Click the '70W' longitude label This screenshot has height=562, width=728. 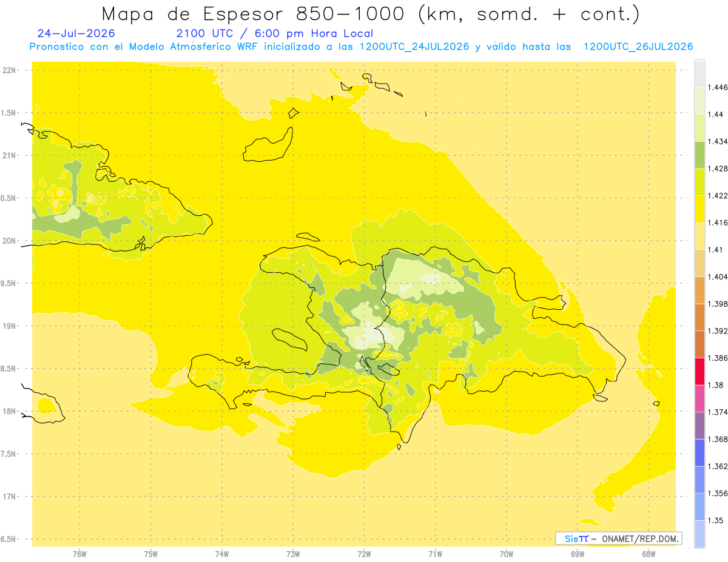506,554
